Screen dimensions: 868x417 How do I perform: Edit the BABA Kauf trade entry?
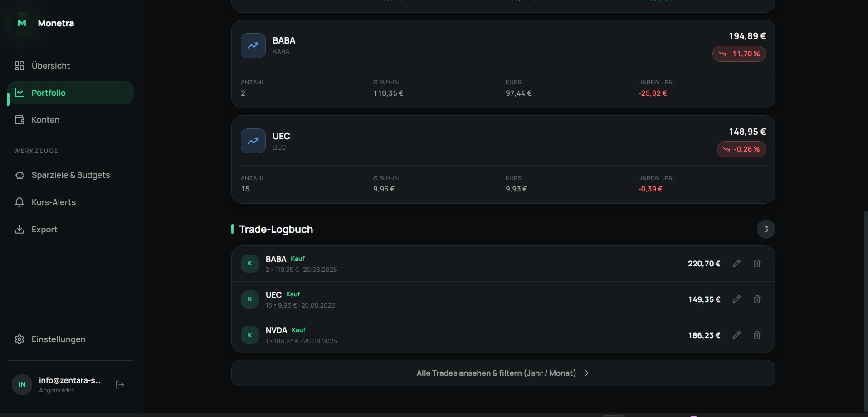pyautogui.click(x=736, y=264)
